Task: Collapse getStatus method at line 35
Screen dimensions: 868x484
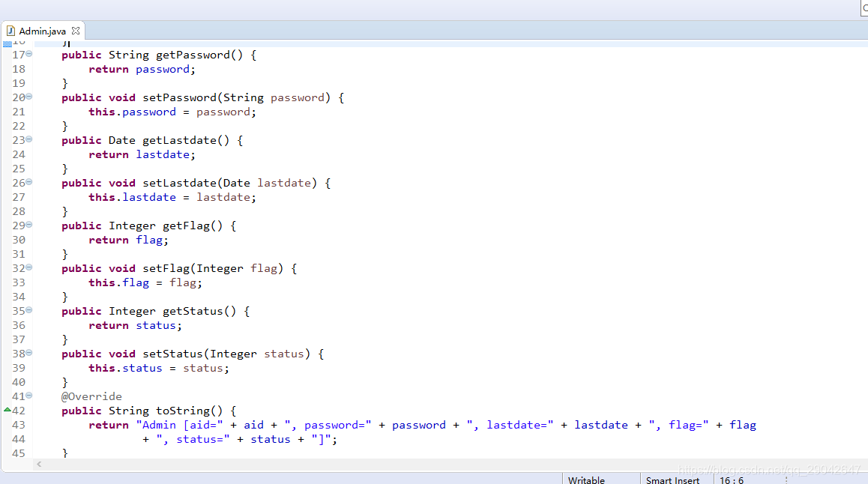Action: 28,309
